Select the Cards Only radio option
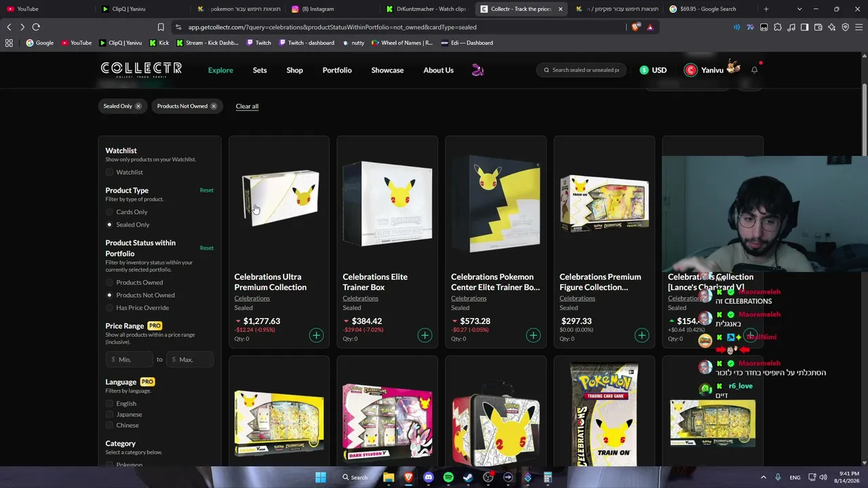Screen dimensions: 868x488 (109, 212)
